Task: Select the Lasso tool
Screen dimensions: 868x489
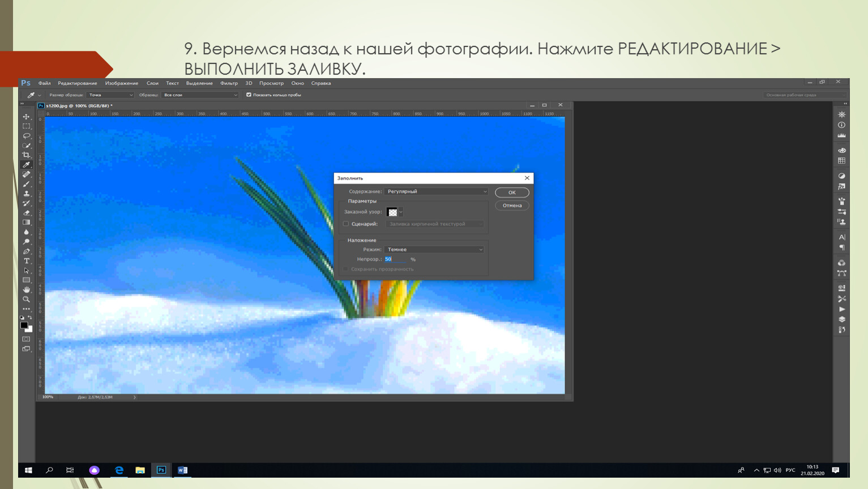Action: point(26,136)
